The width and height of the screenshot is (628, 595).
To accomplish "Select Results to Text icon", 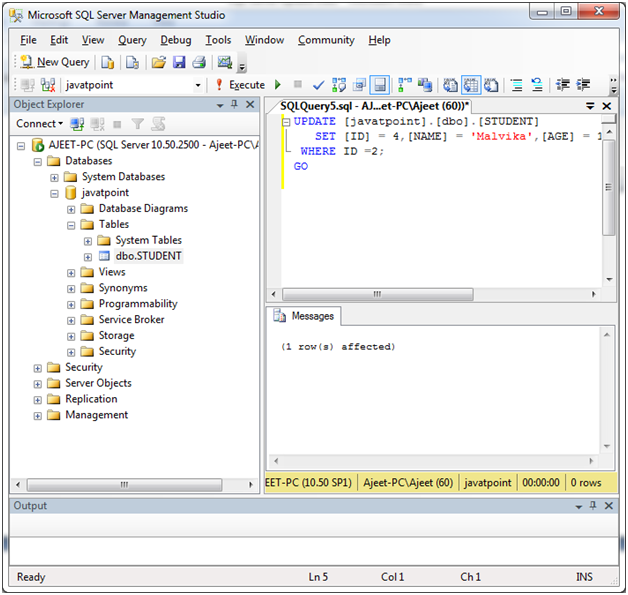I will pos(450,85).
